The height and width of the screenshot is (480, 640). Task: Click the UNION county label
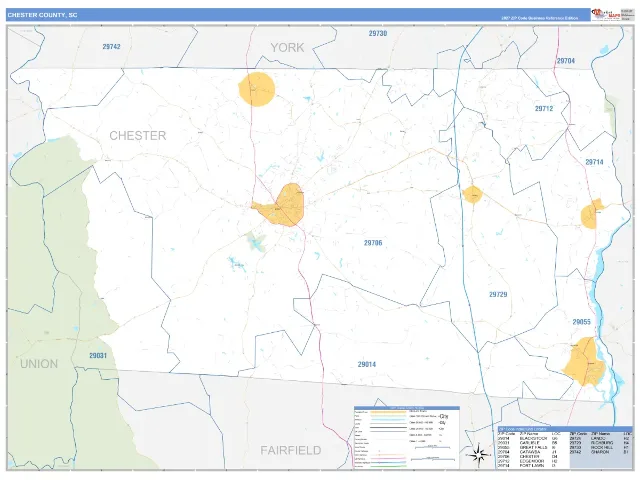39,364
